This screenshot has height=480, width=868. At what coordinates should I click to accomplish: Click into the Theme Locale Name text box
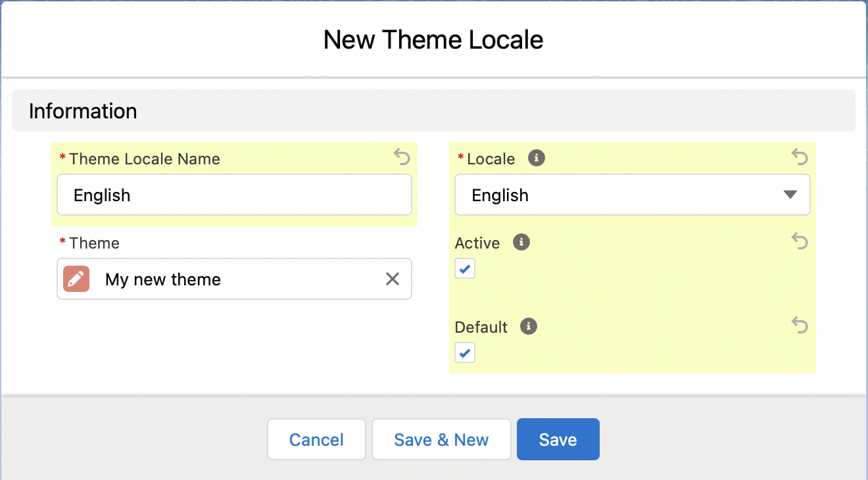coord(234,195)
